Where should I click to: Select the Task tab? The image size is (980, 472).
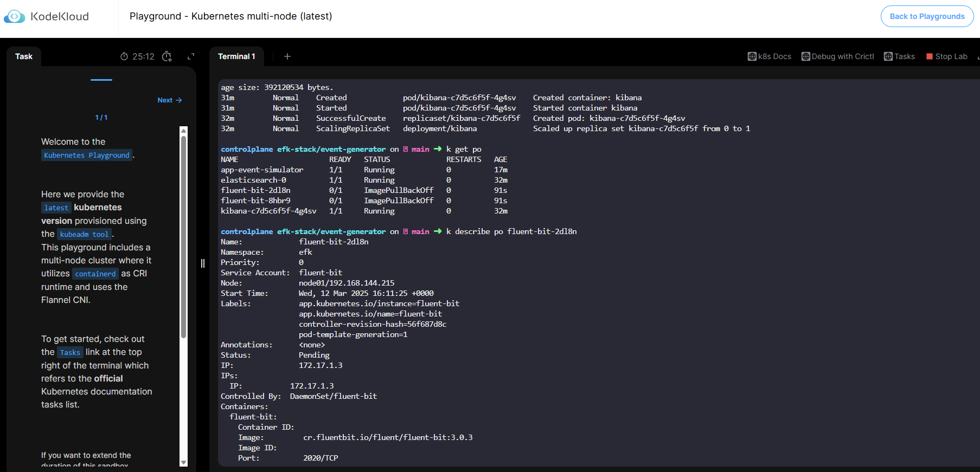(x=24, y=56)
